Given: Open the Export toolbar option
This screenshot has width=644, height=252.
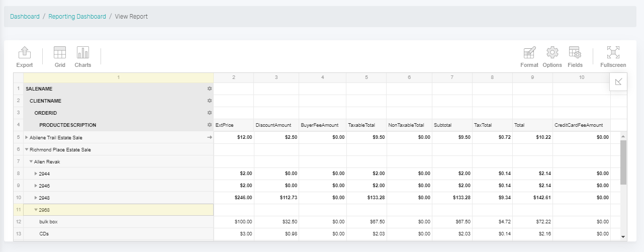Looking at the screenshot, I should (24, 57).
